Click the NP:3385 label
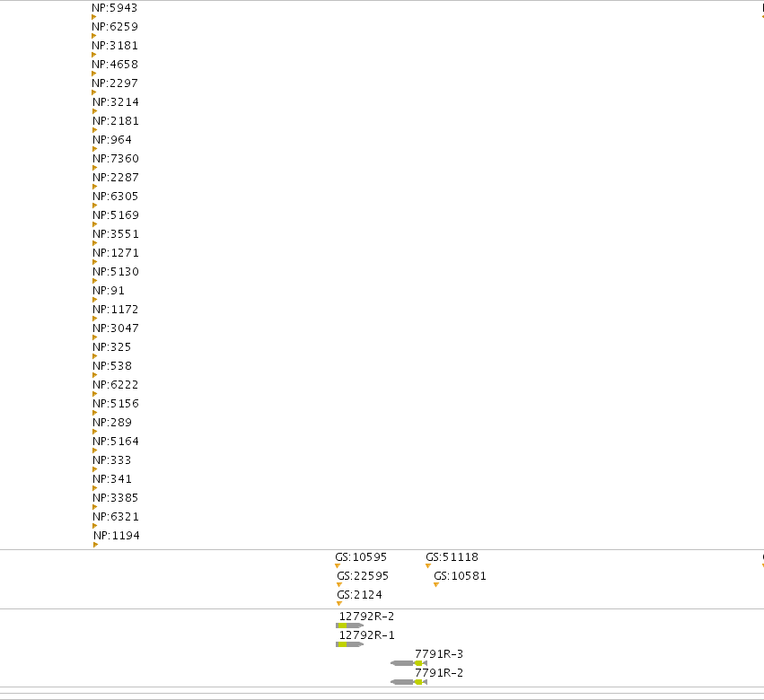Viewport: 764px width, 700px height. pyautogui.click(x=116, y=498)
